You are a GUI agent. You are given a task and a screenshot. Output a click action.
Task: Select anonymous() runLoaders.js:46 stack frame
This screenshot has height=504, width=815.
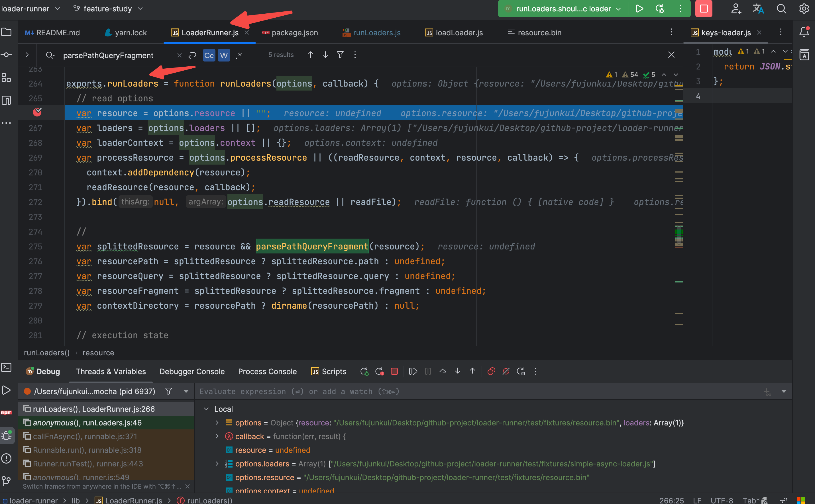tap(87, 423)
